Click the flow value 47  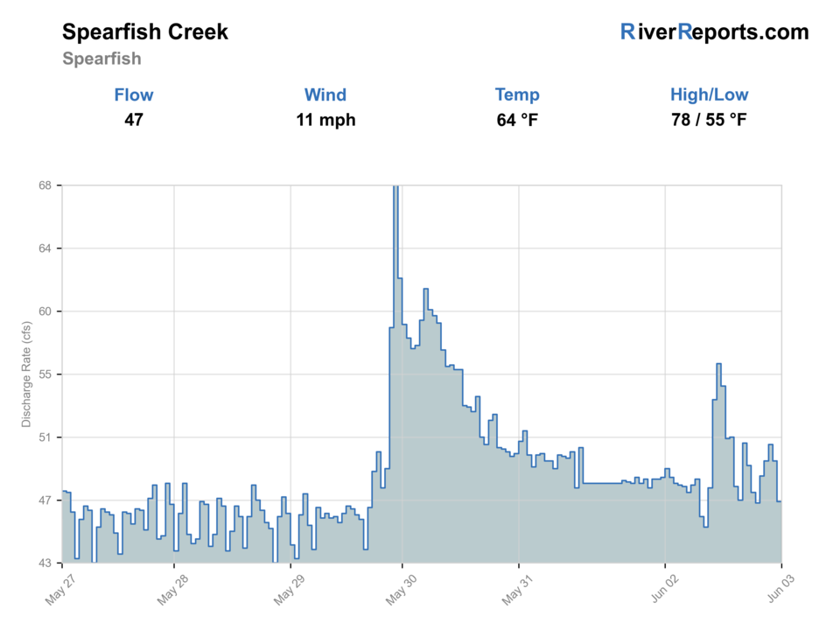coord(133,119)
